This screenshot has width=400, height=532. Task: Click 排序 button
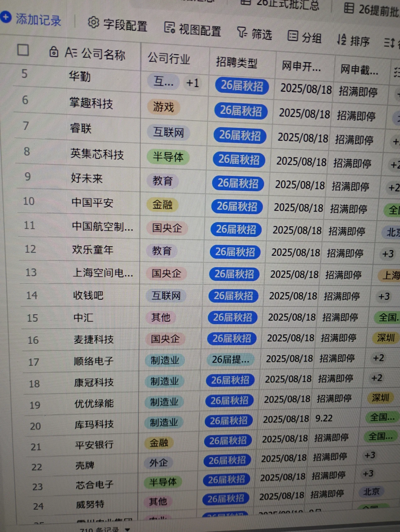353,40
